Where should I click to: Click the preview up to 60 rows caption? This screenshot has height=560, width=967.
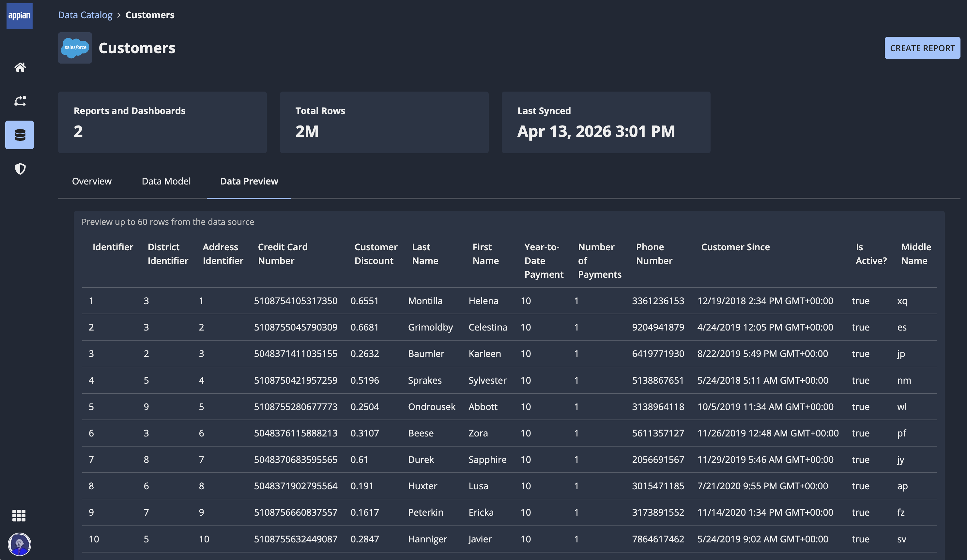[168, 222]
